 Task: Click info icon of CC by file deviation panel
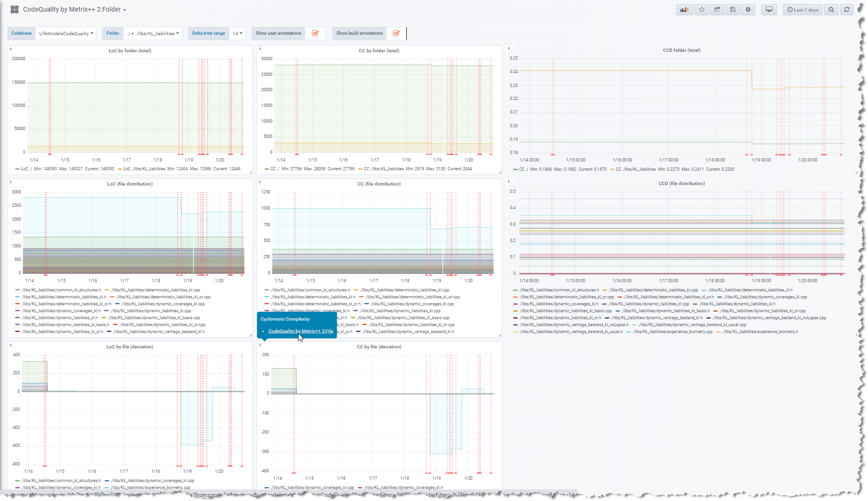pos(260,345)
